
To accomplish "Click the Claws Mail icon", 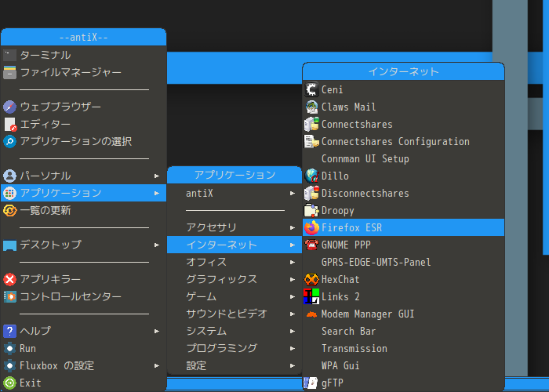I will [x=311, y=107].
